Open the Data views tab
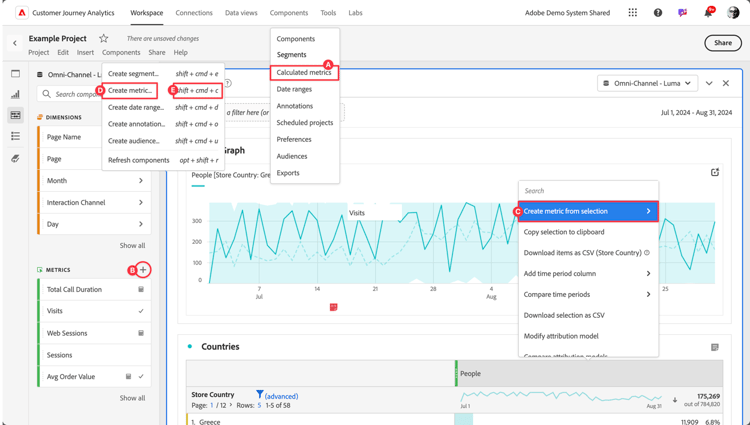Screen dimensions: 750x425 coord(241,13)
